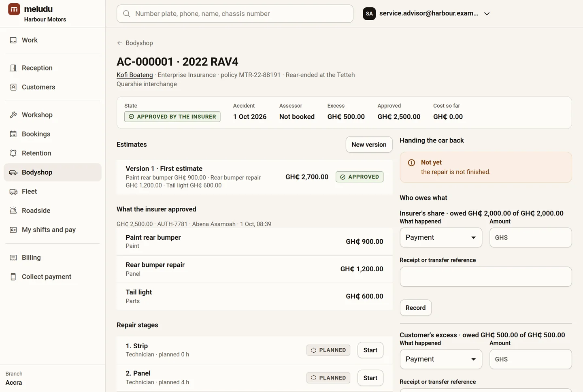
Task: Expand the account menu chevron
Action: pyautogui.click(x=487, y=14)
